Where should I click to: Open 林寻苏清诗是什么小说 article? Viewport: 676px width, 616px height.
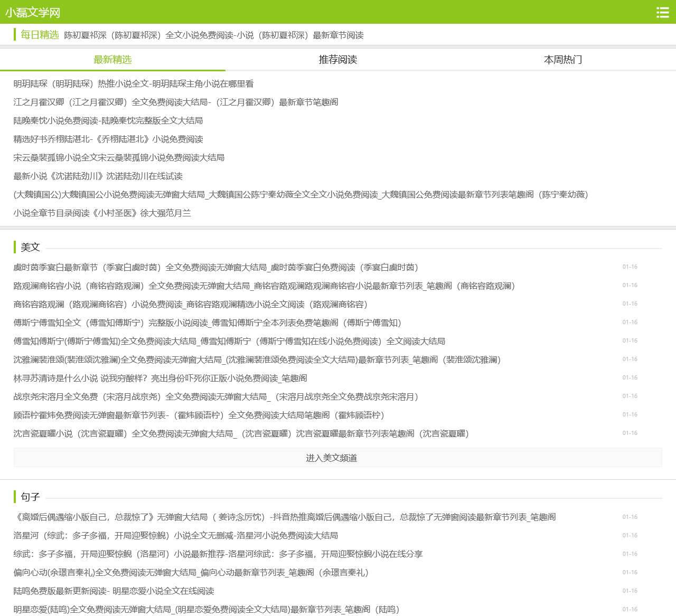coord(161,378)
